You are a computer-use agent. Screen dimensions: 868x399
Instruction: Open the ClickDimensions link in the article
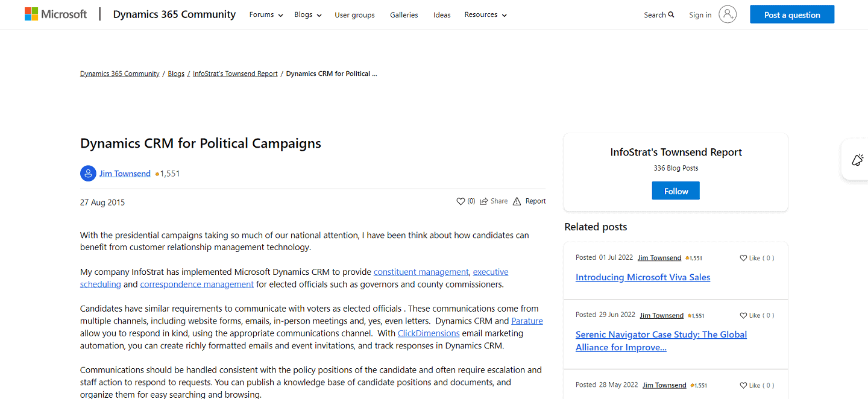(428, 333)
